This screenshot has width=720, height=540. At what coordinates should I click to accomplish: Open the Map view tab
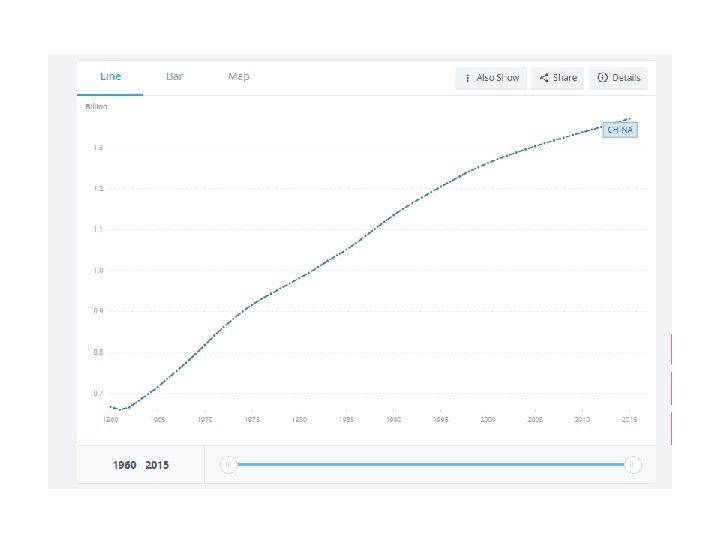pos(238,77)
